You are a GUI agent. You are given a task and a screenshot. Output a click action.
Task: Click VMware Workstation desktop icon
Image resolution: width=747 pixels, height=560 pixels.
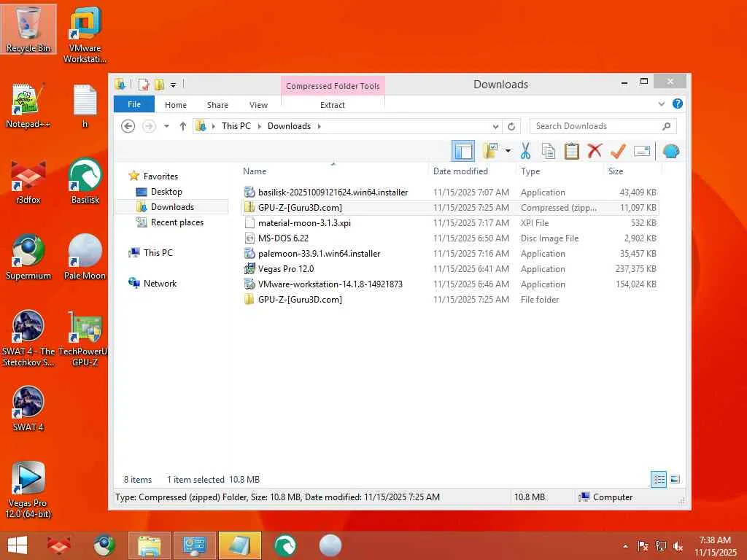[85, 35]
